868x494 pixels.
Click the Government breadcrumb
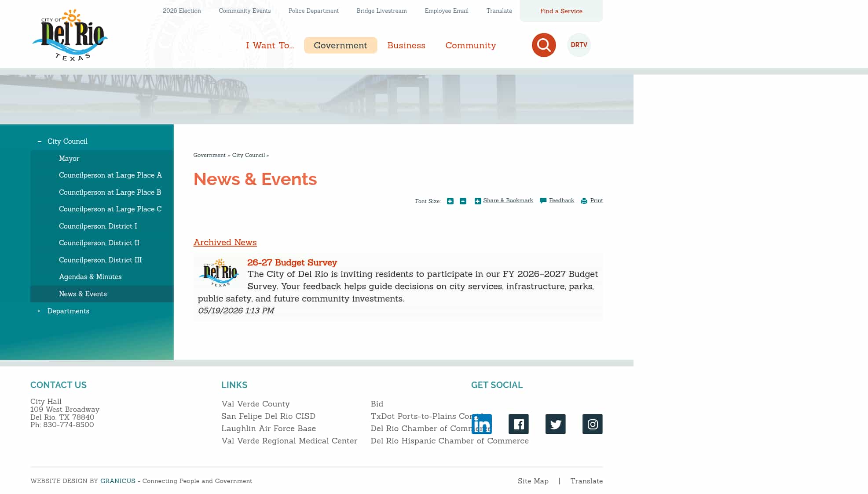[209, 155]
